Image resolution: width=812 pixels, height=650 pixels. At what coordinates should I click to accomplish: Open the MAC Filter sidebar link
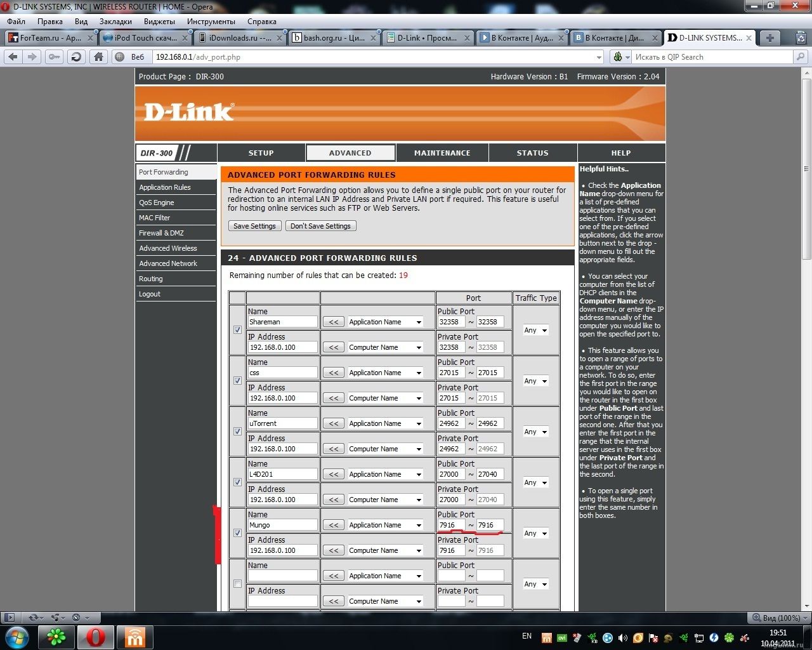155,218
